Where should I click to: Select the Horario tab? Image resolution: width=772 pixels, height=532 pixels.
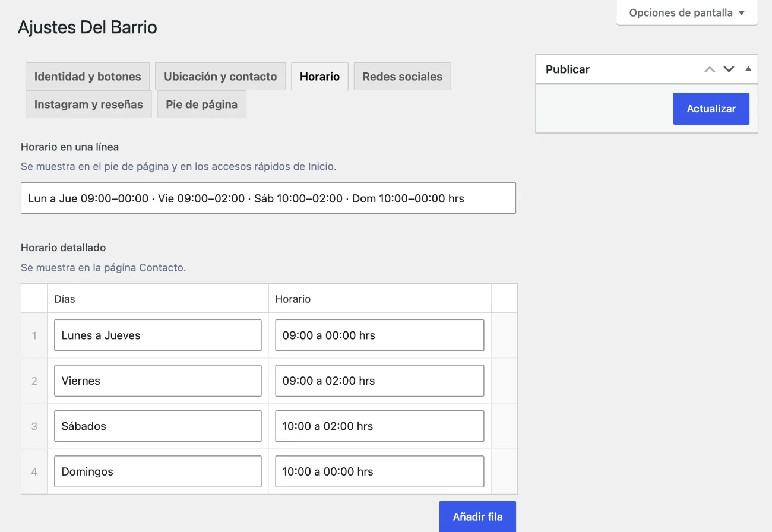coord(319,77)
